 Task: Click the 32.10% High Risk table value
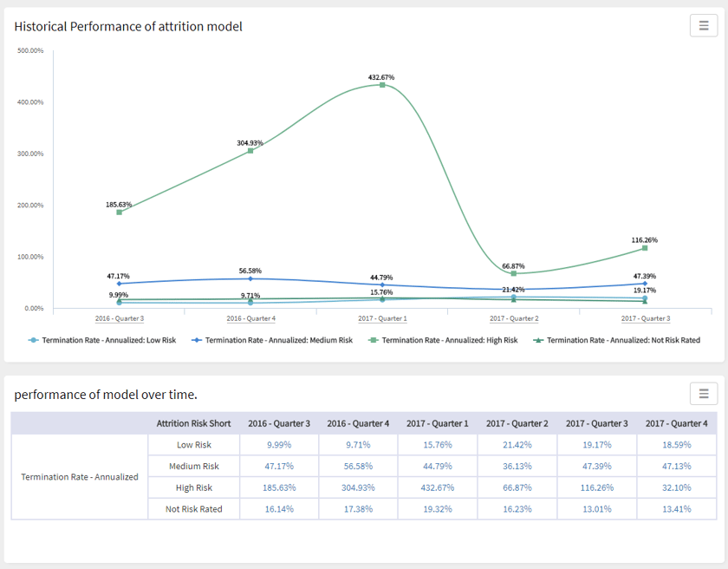pyautogui.click(x=676, y=487)
